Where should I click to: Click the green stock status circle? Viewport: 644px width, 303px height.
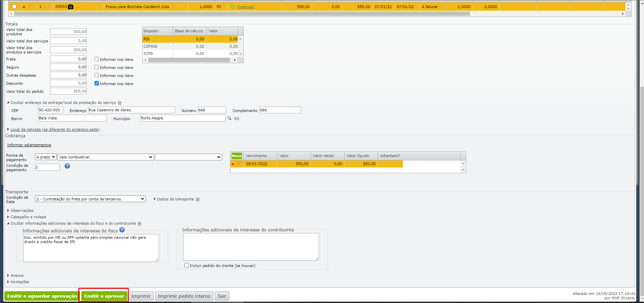tap(233, 7)
